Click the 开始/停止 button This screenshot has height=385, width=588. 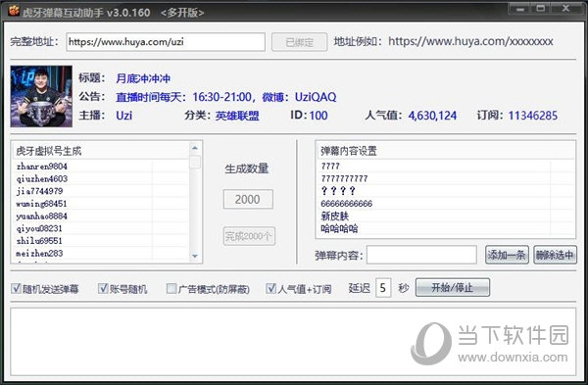(453, 288)
